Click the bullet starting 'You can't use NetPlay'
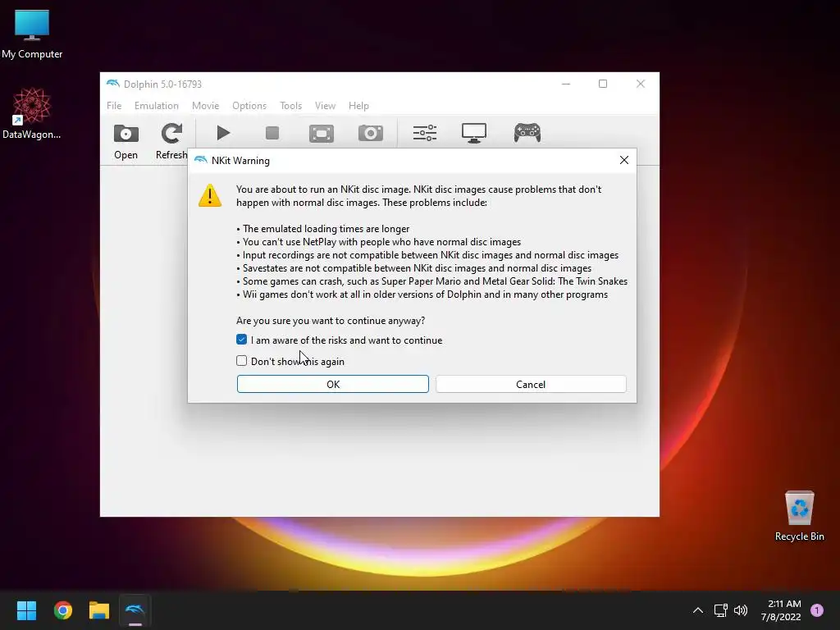The height and width of the screenshot is (630, 840). point(379,242)
